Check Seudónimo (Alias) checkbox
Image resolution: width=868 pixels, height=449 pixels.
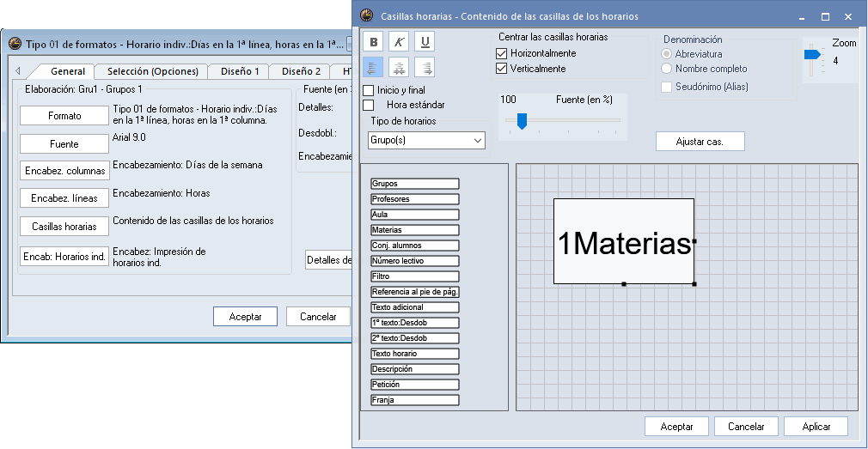click(x=667, y=87)
